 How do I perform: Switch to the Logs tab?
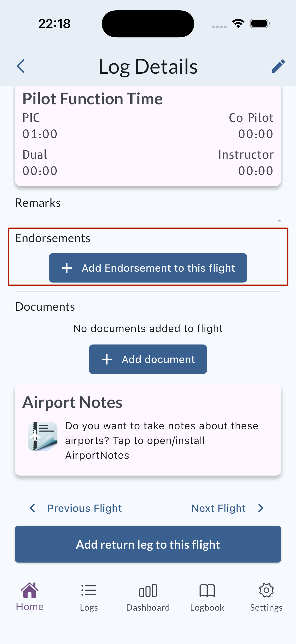point(89,597)
